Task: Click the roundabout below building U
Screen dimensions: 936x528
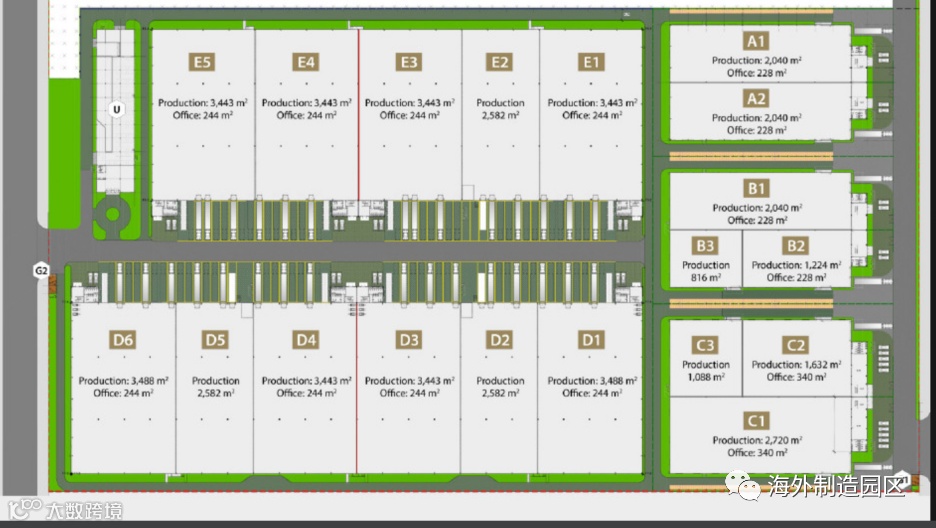Action: point(112,214)
